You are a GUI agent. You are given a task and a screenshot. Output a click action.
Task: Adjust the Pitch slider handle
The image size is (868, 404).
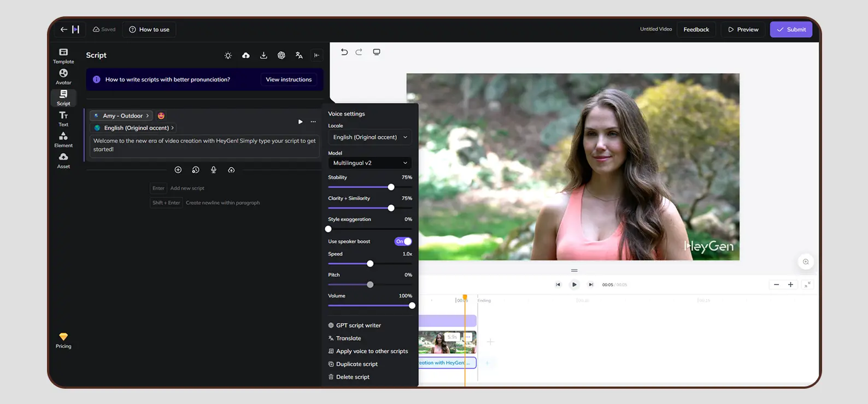click(370, 284)
